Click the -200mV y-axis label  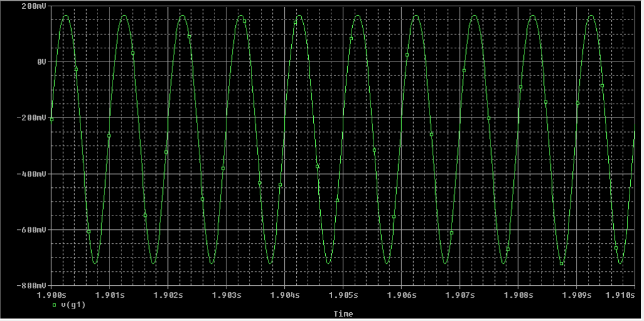[31, 117]
